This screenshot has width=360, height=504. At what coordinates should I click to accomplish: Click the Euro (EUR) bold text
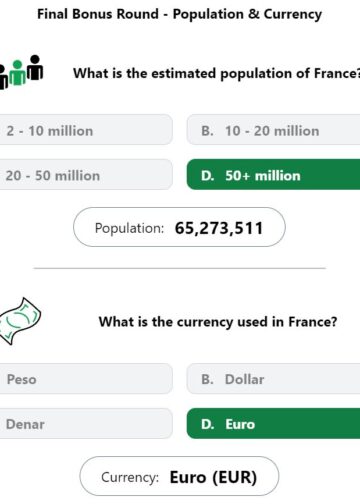pos(213,477)
